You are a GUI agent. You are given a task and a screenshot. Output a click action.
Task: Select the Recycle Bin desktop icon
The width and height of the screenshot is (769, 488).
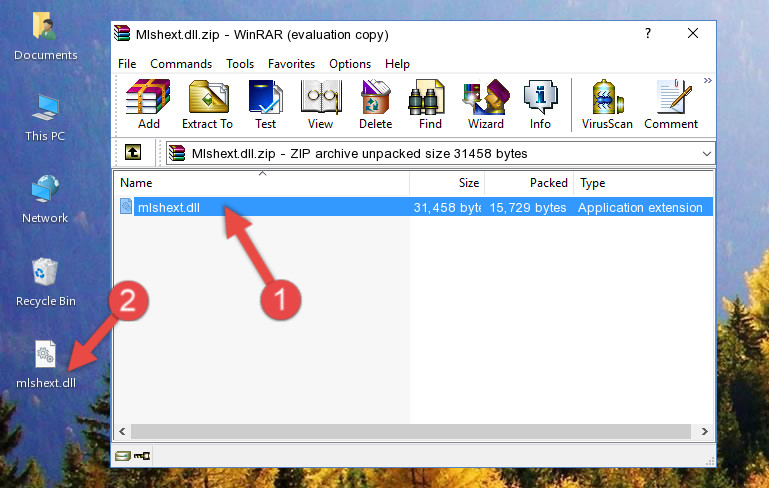click(x=46, y=282)
